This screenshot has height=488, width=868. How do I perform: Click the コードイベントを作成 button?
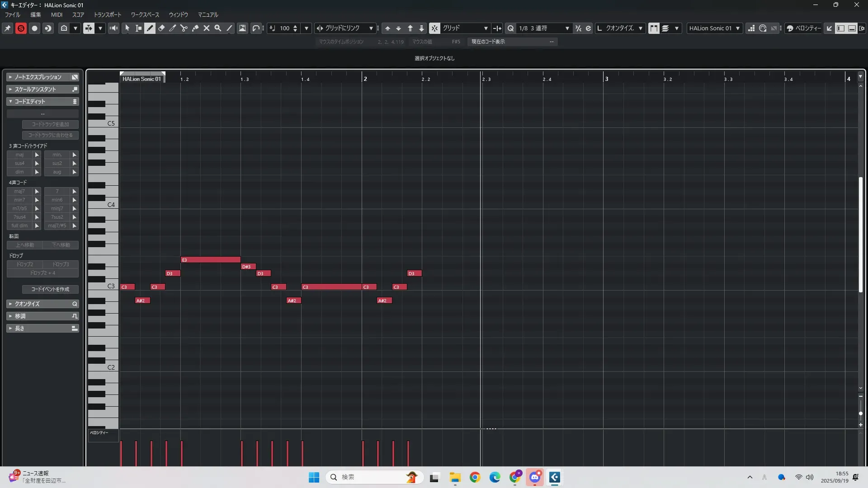point(50,289)
